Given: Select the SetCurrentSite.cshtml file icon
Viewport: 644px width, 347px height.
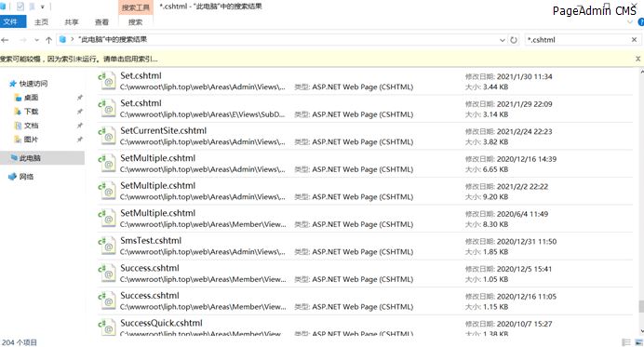Looking at the screenshot, I should [107, 136].
